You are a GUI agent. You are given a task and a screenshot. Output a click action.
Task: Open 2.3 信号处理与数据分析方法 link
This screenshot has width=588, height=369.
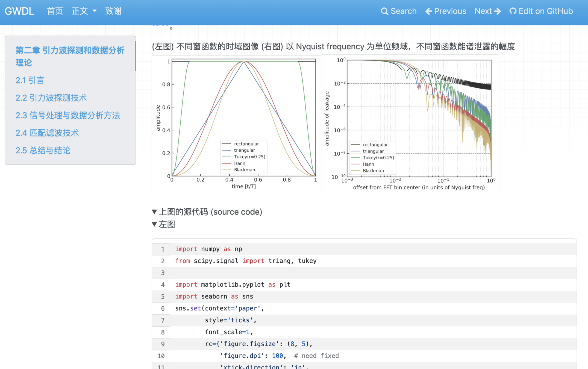tap(67, 115)
